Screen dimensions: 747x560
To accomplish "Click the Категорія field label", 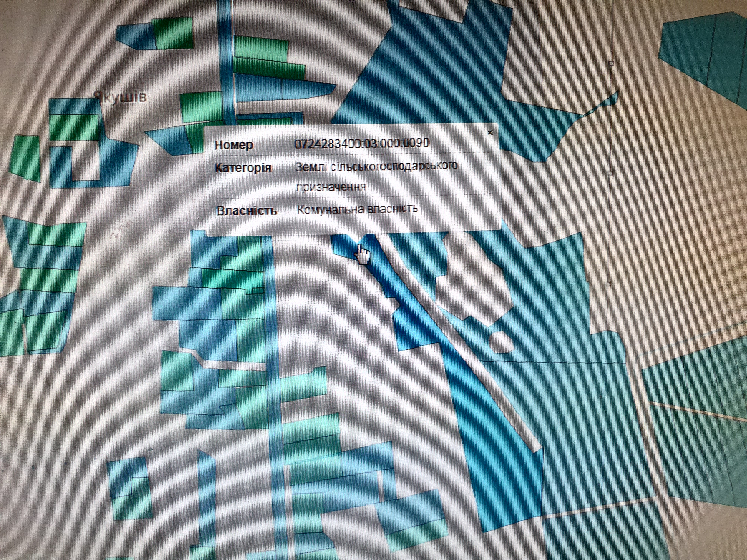I will tap(243, 168).
